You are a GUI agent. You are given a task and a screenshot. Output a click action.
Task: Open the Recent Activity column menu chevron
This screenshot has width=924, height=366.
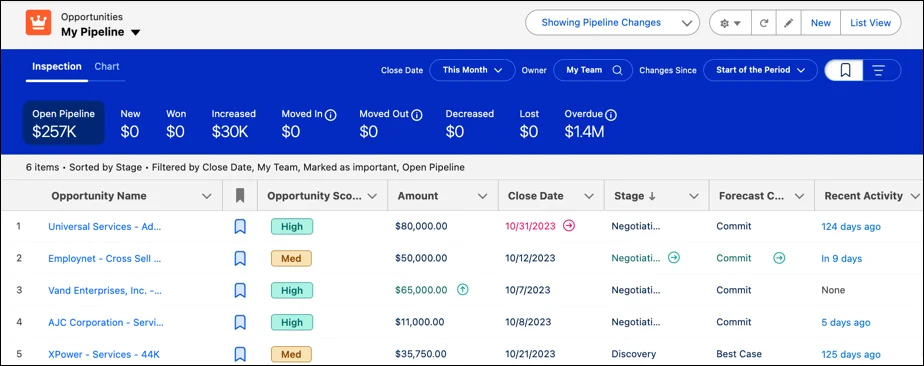915,196
